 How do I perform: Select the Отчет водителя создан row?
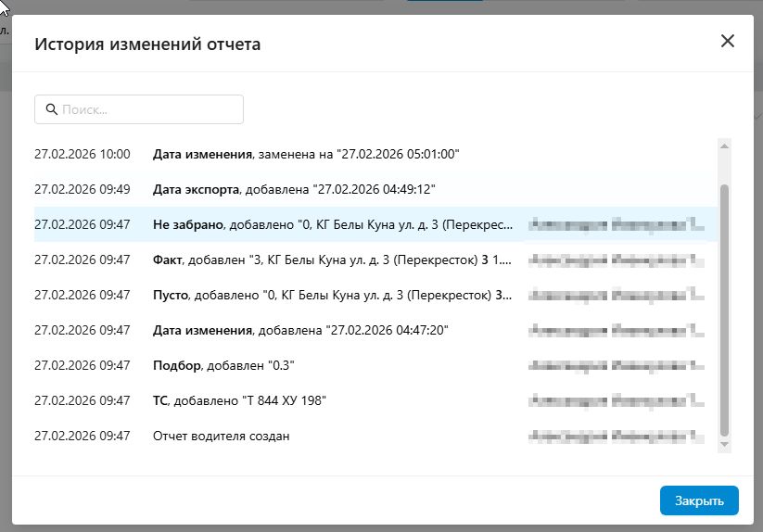point(221,436)
